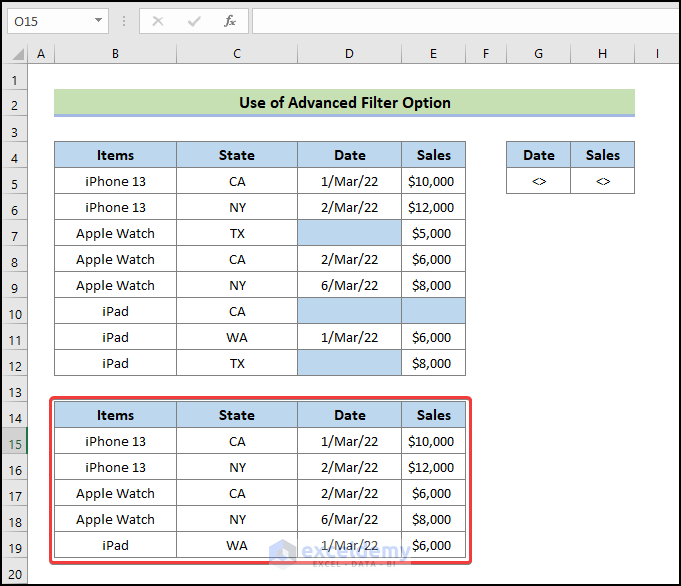Screen dimensions: 681x586
Task: Click the Sales header in column E row 4
Action: 433,155
